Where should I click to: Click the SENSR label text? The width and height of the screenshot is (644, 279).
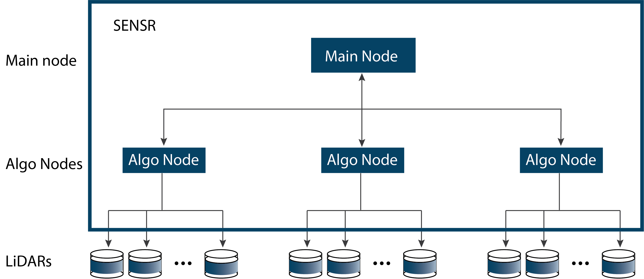pyautogui.click(x=131, y=23)
